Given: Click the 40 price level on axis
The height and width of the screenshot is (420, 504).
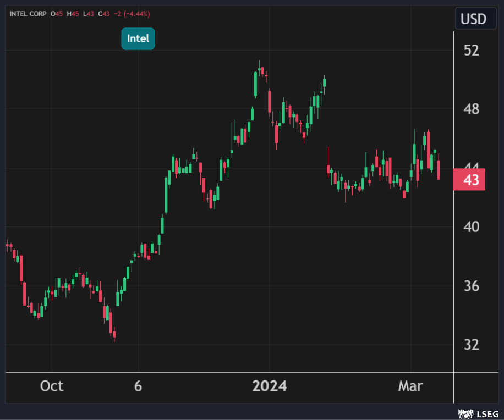Looking at the screenshot, I should [x=472, y=227].
